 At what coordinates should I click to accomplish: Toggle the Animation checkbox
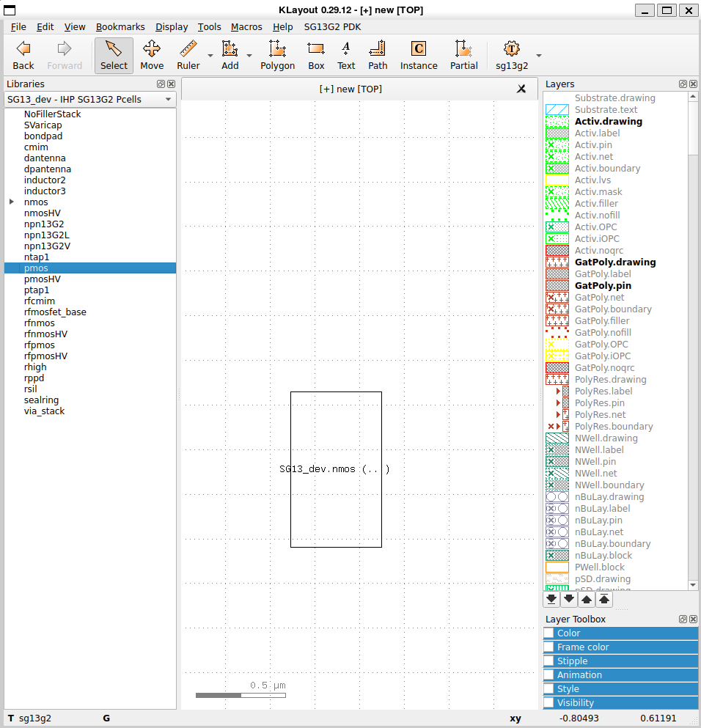[x=548, y=675]
